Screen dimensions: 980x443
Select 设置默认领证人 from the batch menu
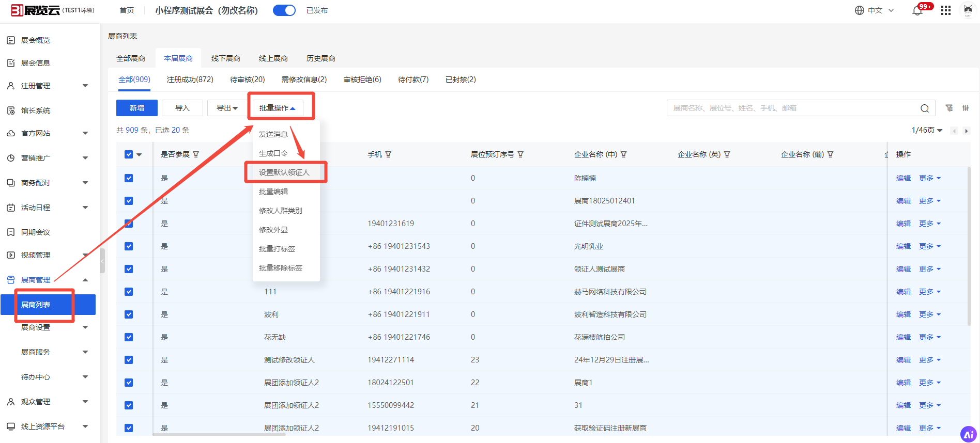pos(284,172)
